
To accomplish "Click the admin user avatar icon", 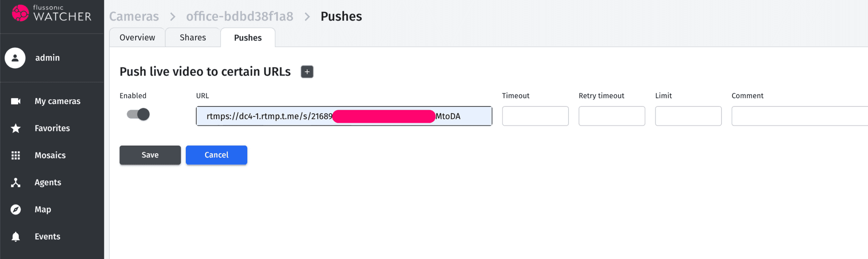I will (x=15, y=58).
